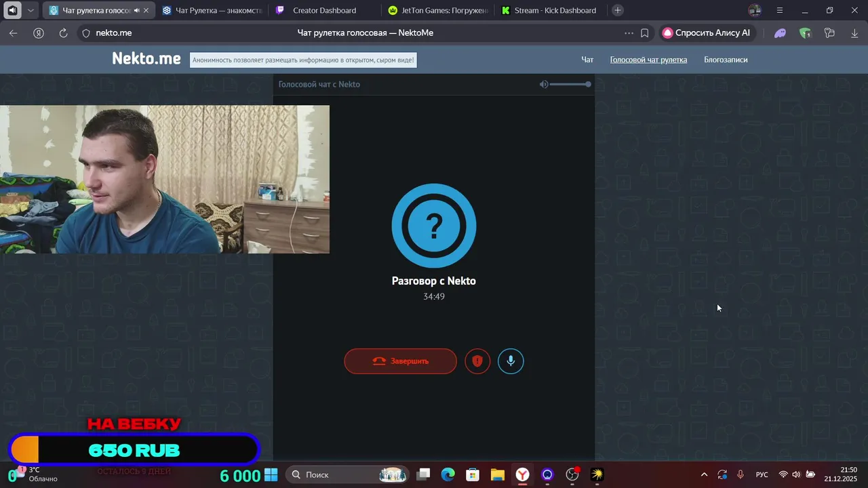Click the tray microphone indicator
Viewport: 868px width, 488px height.
pyautogui.click(x=741, y=474)
